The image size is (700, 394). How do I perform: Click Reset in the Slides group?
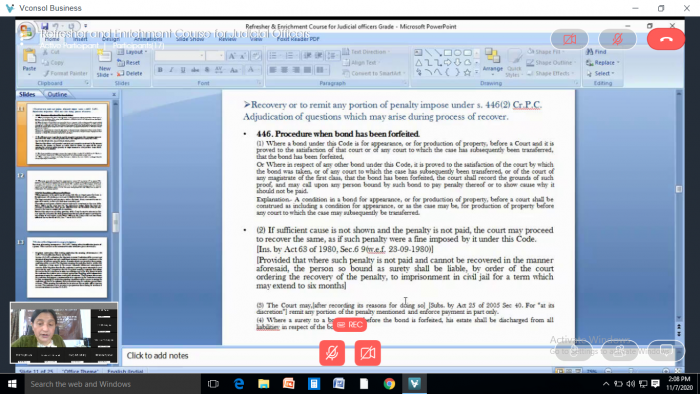[129, 62]
